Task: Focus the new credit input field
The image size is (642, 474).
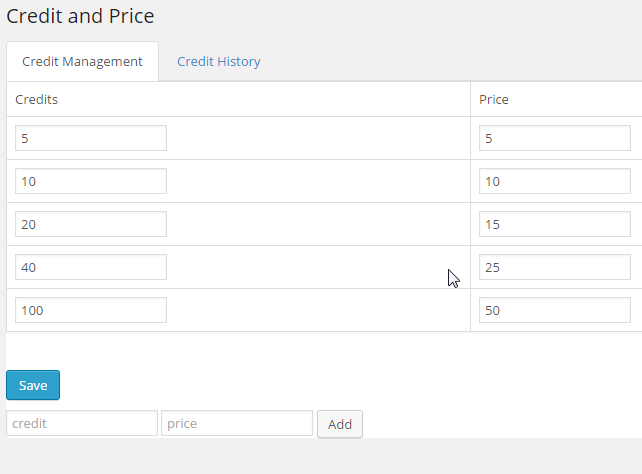Action: coord(82,423)
